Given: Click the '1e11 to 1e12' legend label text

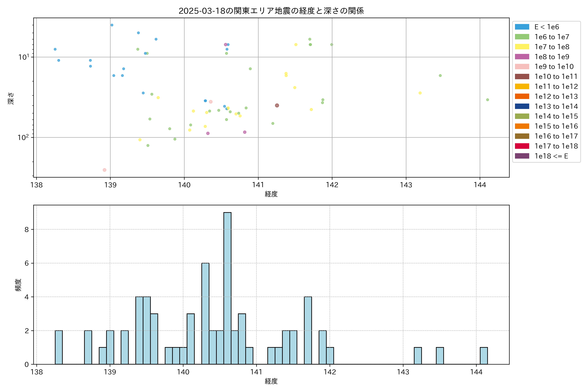Looking at the screenshot, I should pyautogui.click(x=556, y=87).
